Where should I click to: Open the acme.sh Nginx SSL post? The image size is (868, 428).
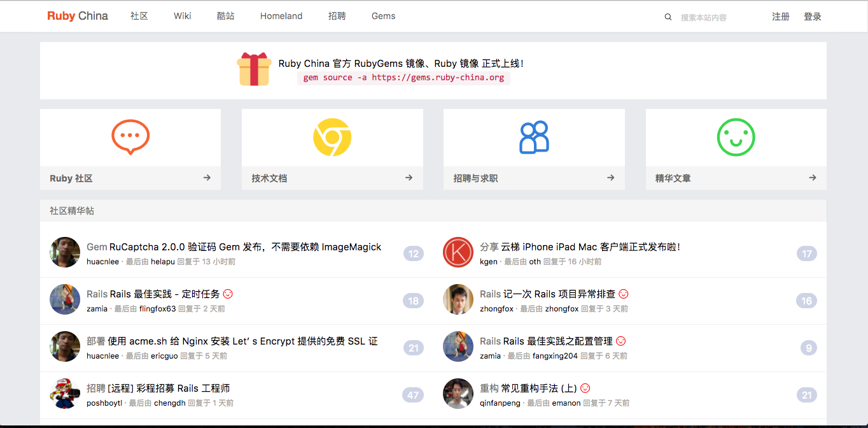[x=242, y=341]
